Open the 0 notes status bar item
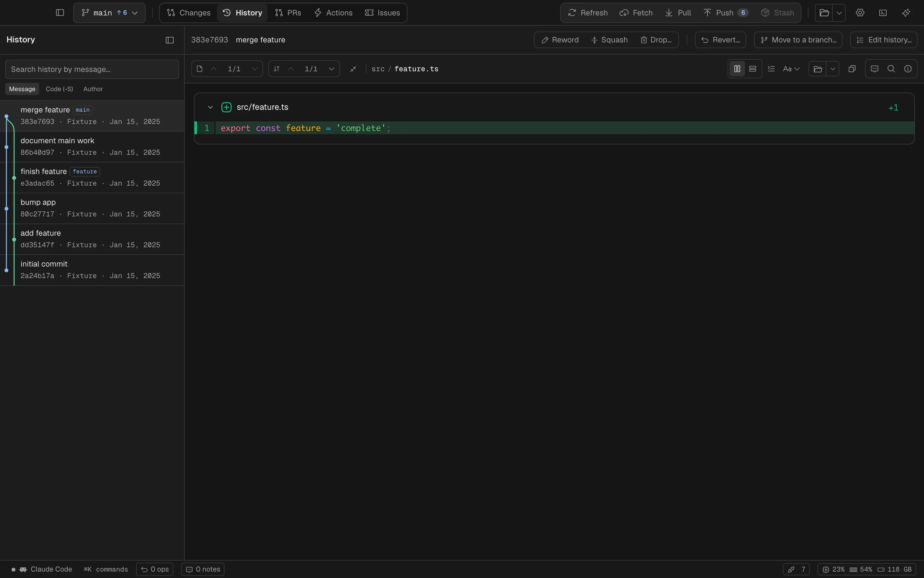This screenshot has height=578, width=924. click(203, 569)
